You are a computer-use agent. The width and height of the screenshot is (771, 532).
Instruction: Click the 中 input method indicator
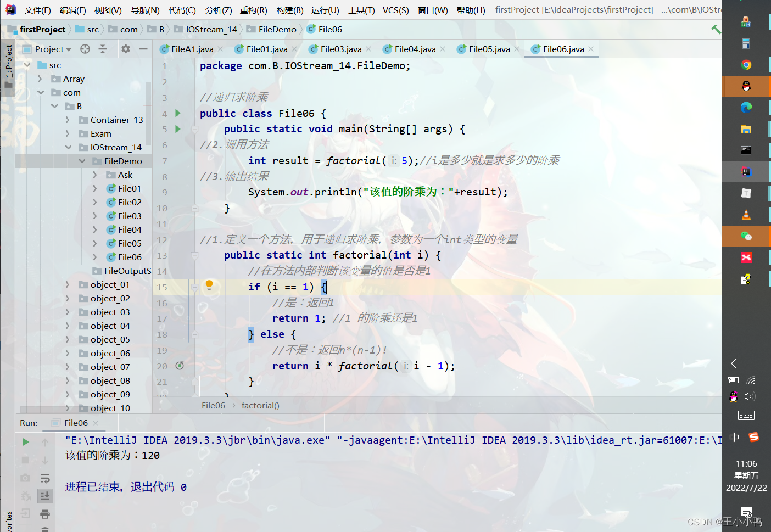734,438
